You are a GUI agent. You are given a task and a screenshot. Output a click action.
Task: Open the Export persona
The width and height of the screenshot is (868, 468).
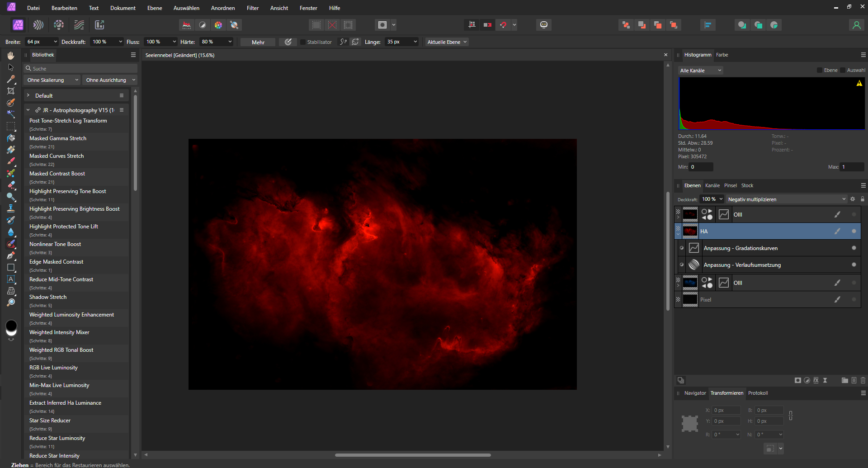click(x=99, y=25)
